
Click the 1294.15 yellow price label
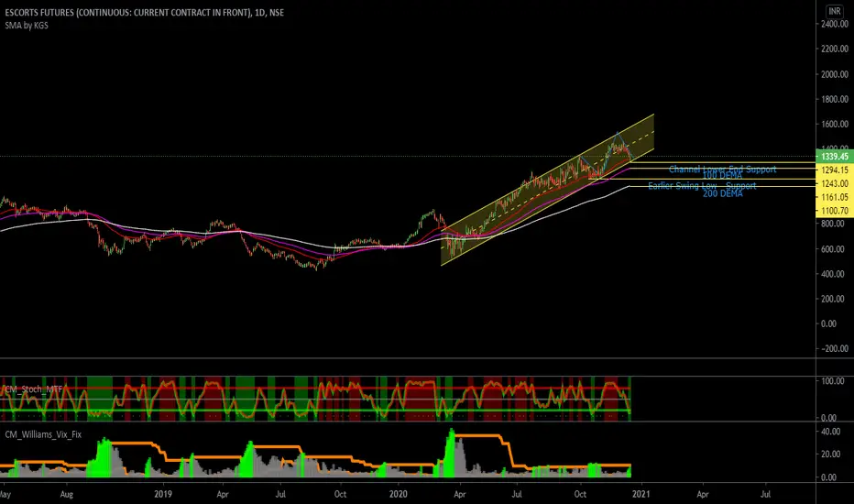pos(833,170)
